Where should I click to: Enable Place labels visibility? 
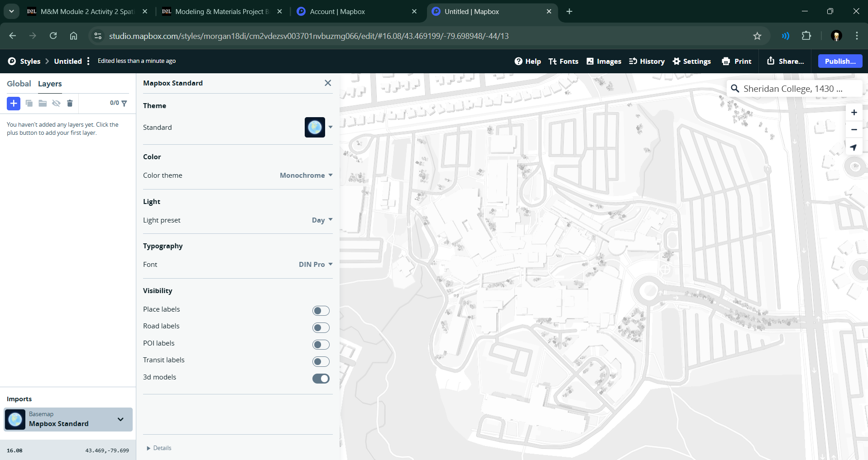(321, 311)
